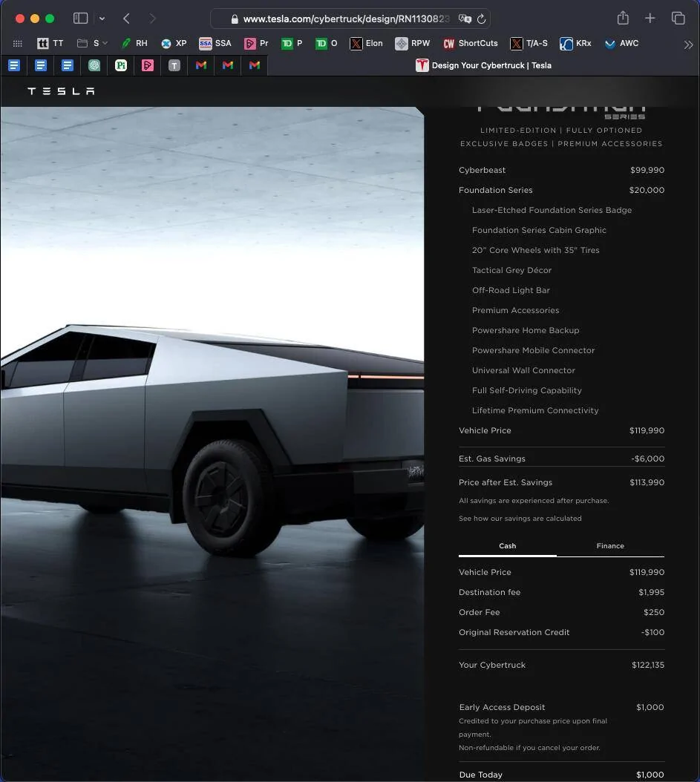700x782 pixels.
Task: Switch to the rightmost Gmail pinned tab
Action: tap(255, 65)
